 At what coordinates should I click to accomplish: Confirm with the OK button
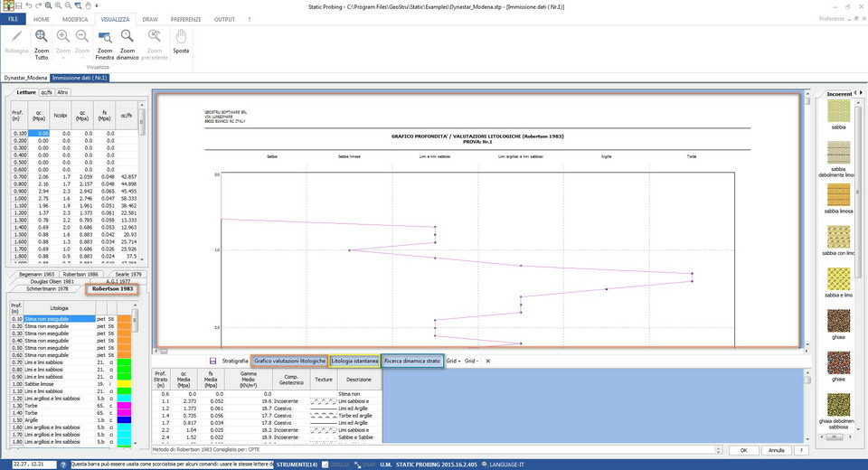pos(743,450)
